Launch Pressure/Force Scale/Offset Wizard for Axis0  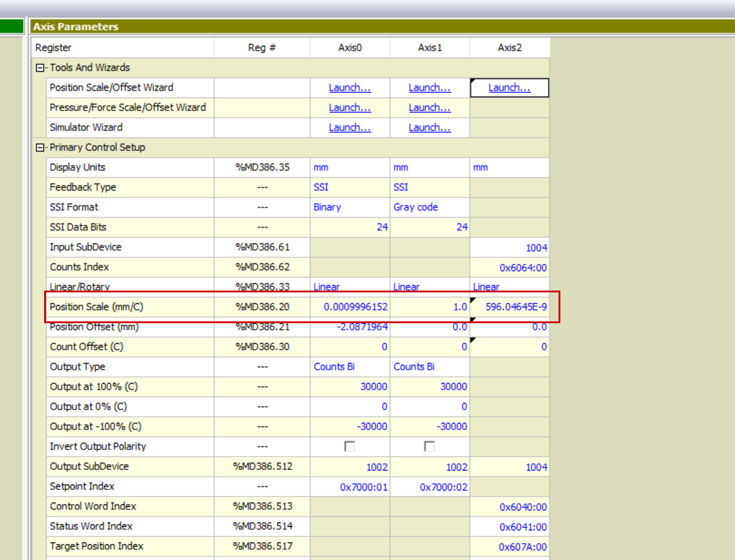350,108
